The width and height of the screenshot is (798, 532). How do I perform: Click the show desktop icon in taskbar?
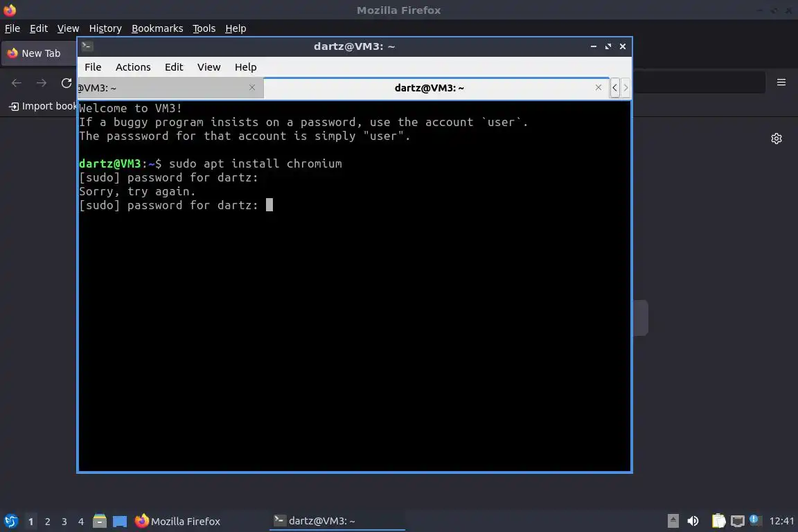(120, 522)
